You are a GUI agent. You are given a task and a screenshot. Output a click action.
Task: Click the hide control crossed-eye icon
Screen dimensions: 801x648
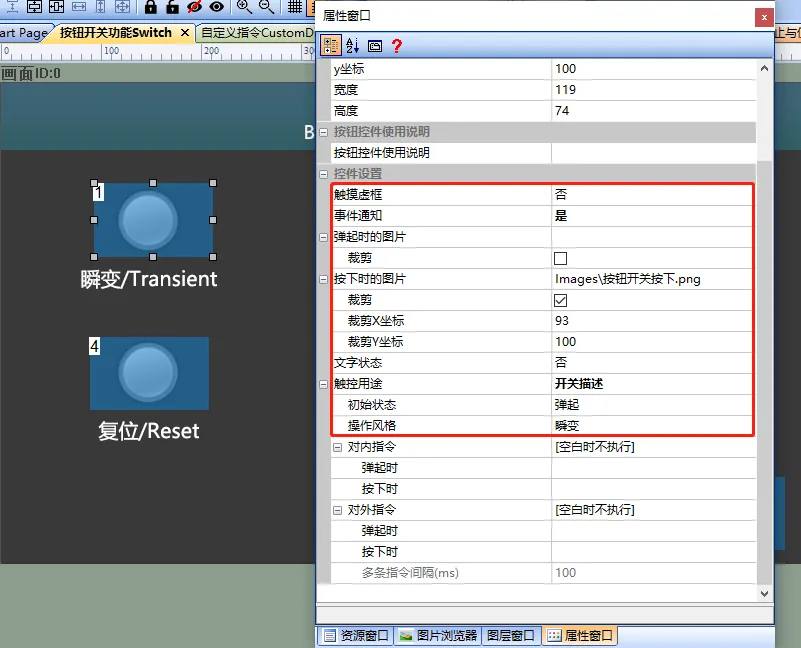194,6
